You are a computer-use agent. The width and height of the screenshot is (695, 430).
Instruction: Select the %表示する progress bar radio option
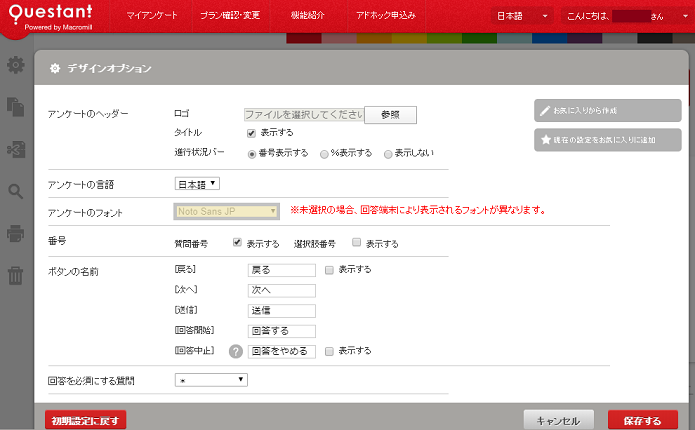click(x=324, y=154)
